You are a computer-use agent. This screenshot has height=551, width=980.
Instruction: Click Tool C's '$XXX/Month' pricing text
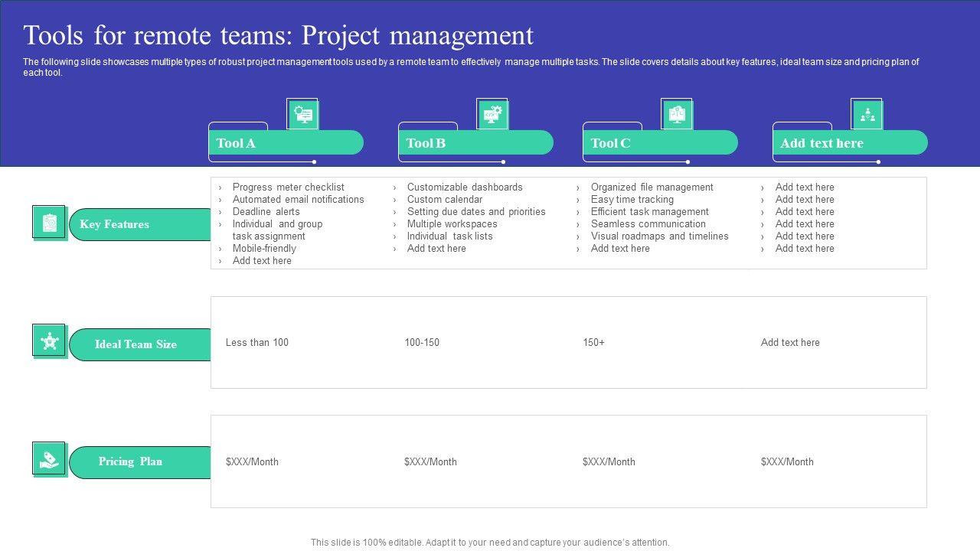(609, 461)
